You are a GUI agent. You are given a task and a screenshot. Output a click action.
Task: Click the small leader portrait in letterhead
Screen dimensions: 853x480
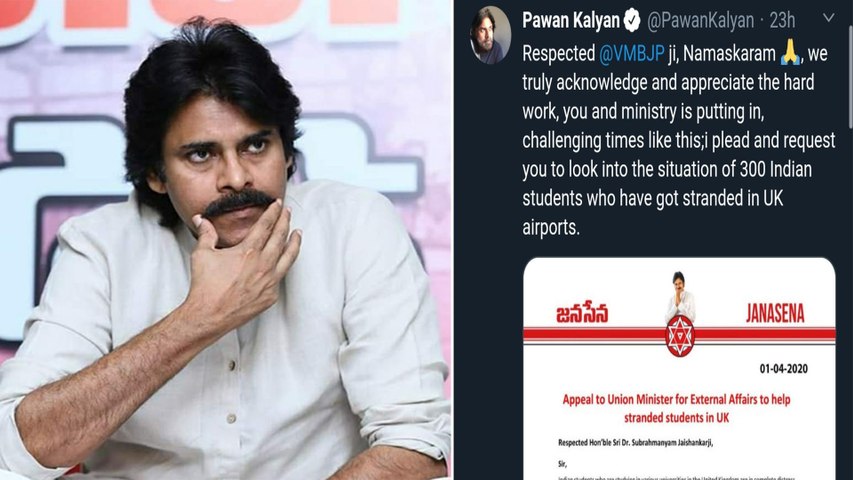click(679, 294)
